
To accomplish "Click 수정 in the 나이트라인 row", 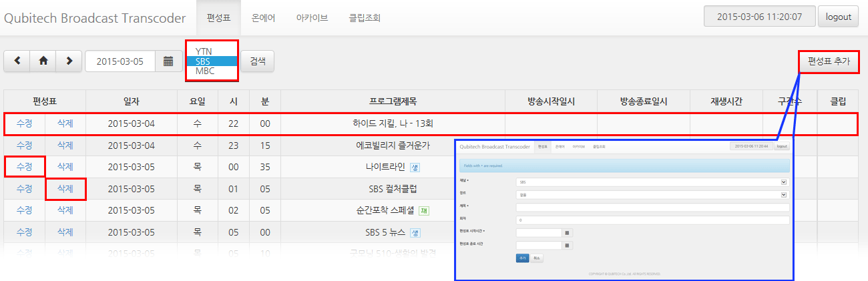I will [24, 167].
